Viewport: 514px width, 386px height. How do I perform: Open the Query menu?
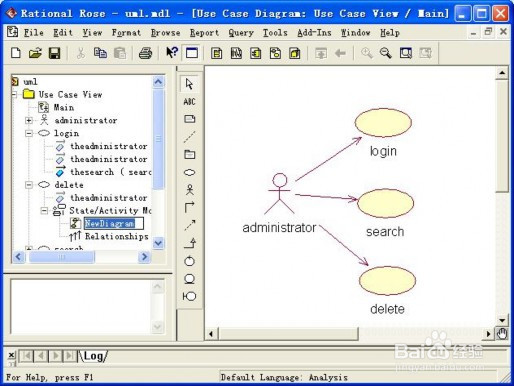coord(241,33)
